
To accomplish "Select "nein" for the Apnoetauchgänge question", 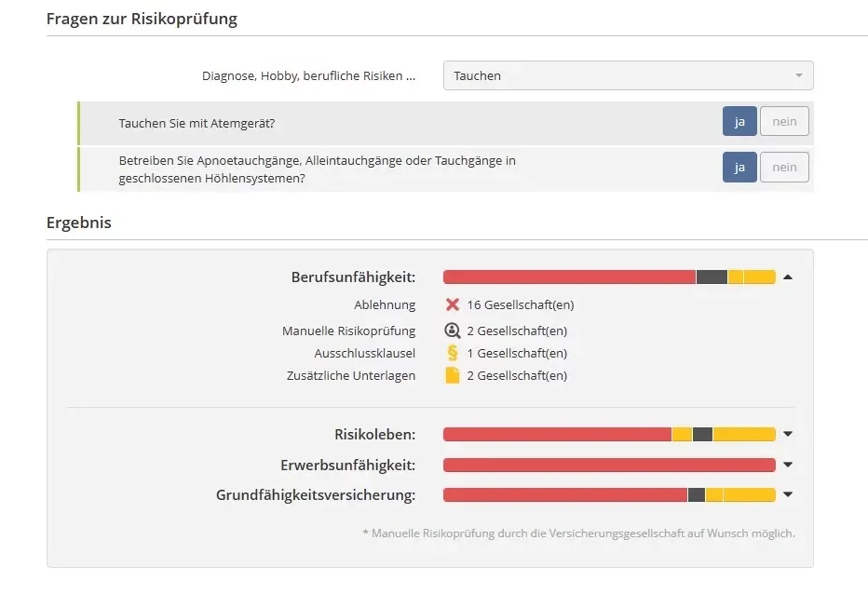I will click(784, 167).
